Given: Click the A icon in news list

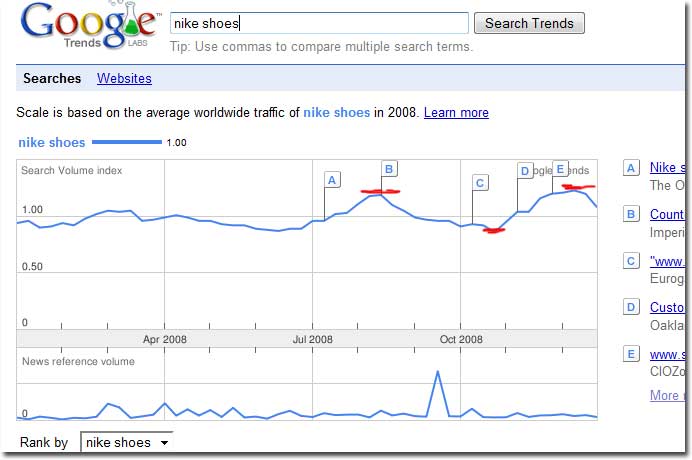Looking at the screenshot, I should 631,168.
